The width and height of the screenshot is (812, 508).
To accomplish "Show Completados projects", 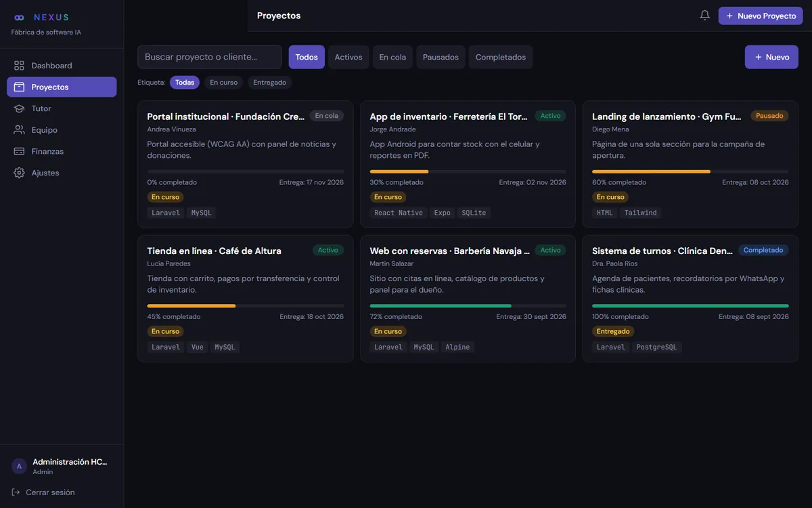I will pyautogui.click(x=501, y=57).
